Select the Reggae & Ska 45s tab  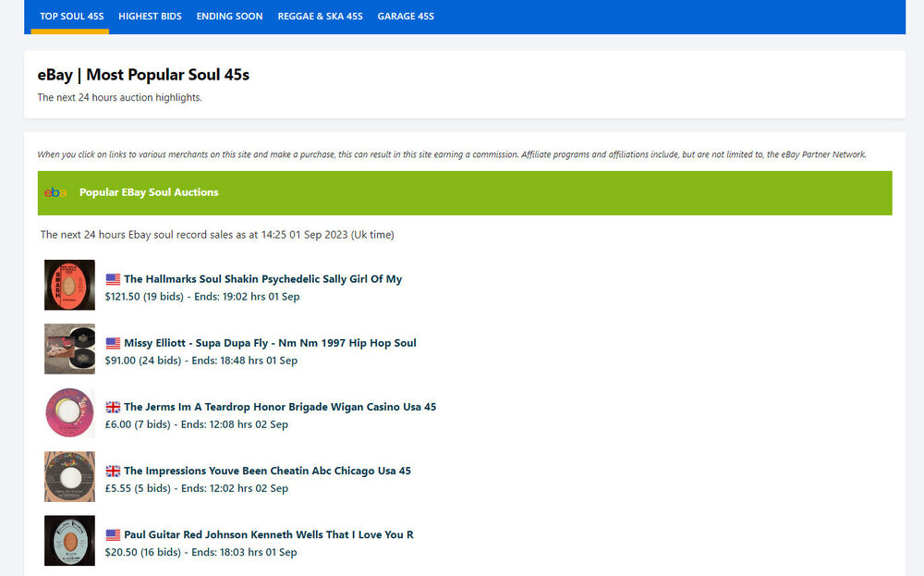[x=320, y=17]
